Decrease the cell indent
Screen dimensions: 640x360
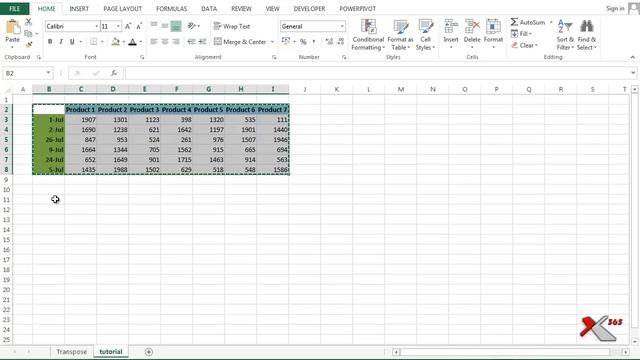[x=191, y=42]
